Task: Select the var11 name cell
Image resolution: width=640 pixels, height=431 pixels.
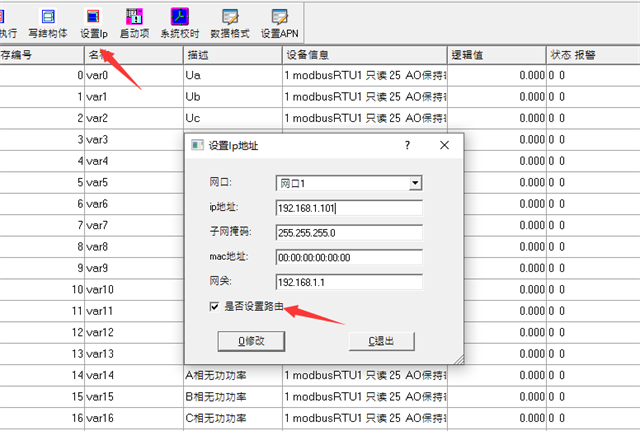Action: (x=134, y=311)
